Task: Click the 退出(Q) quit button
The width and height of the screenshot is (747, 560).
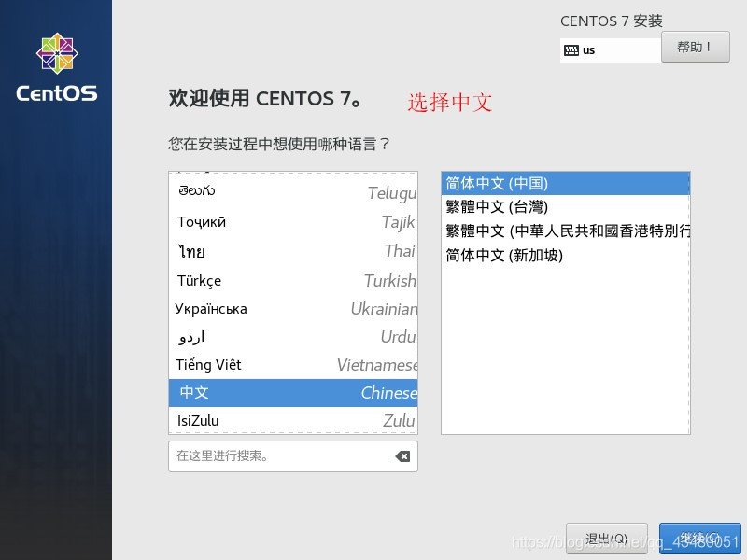Action: [x=606, y=539]
